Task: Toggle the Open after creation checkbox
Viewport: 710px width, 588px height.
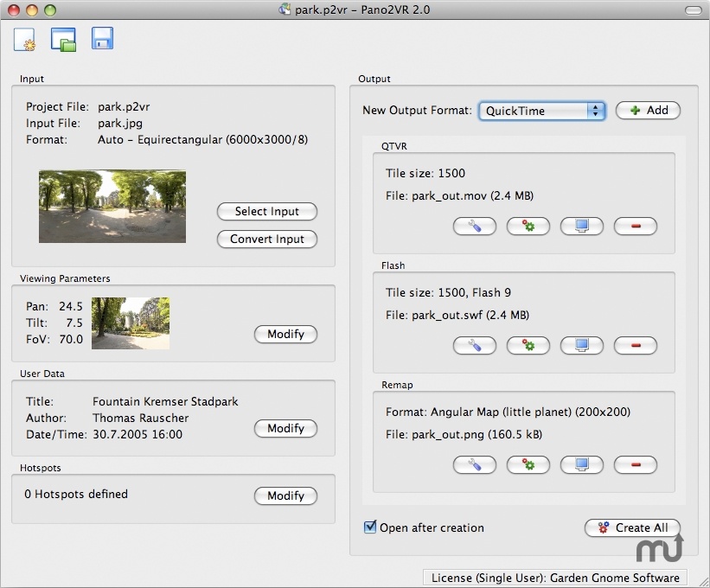Action: (x=370, y=527)
